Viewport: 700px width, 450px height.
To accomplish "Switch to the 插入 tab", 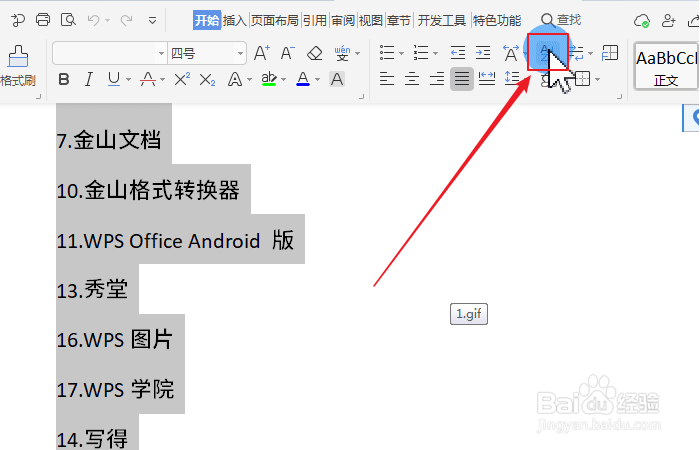I will click(235, 20).
